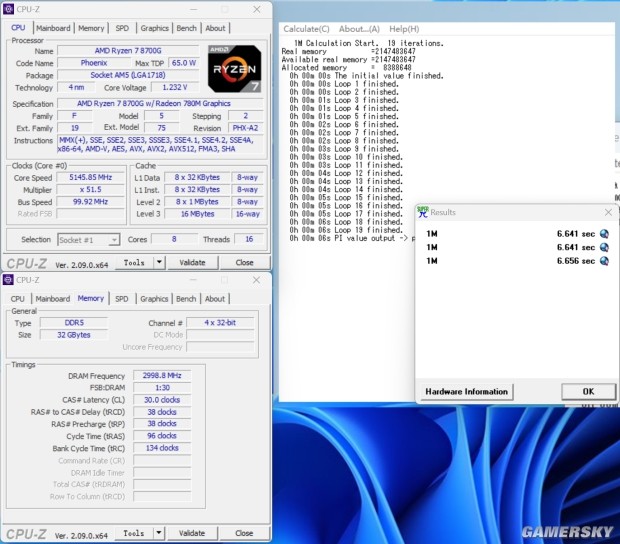Click the memory Size value 32 GBytes
The height and width of the screenshot is (544, 620).
74,335
